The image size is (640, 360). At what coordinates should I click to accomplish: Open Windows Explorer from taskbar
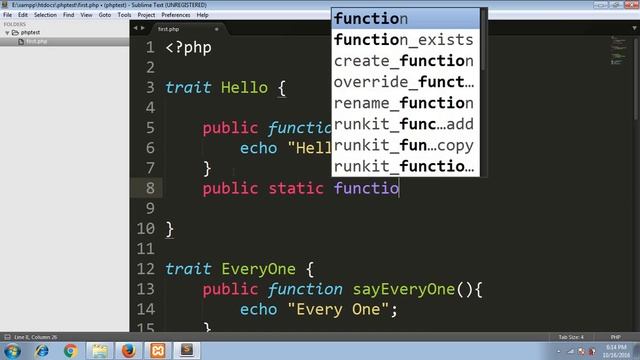pyautogui.click(x=100, y=351)
